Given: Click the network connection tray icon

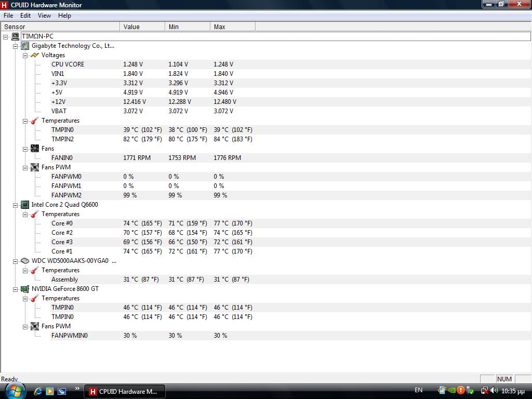Looking at the screenshot, I should (485, 391).
